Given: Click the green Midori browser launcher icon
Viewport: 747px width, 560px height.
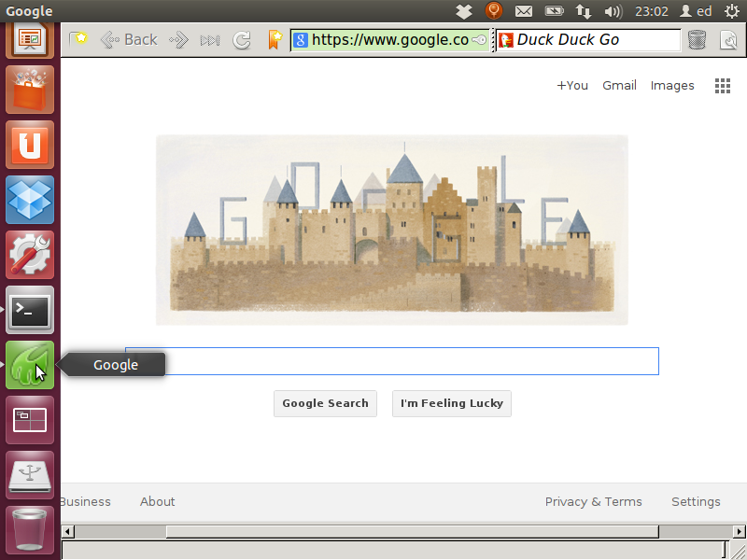Looking at the screenshot, I should coord(30,365).
